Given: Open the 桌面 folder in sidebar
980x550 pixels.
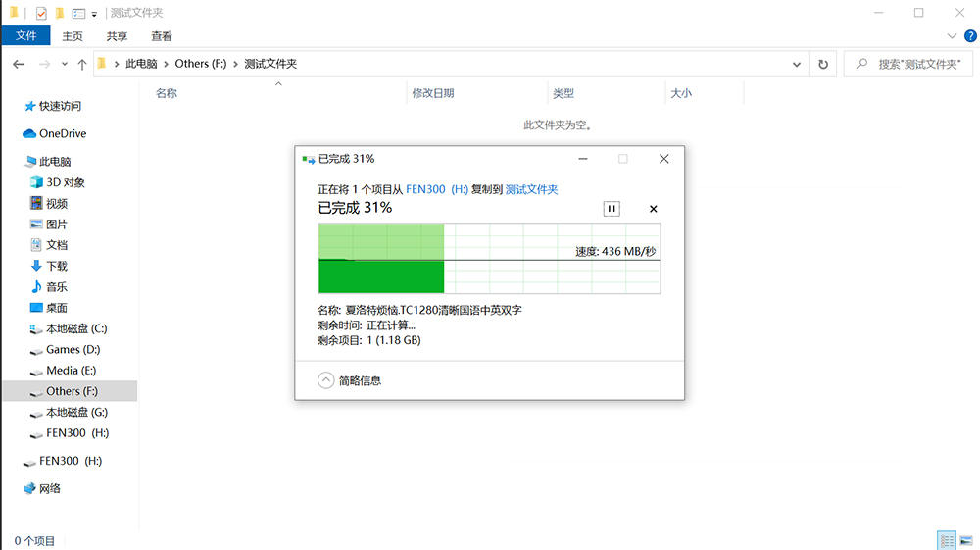Looking at the screenshot, I should tap(49, 308).
